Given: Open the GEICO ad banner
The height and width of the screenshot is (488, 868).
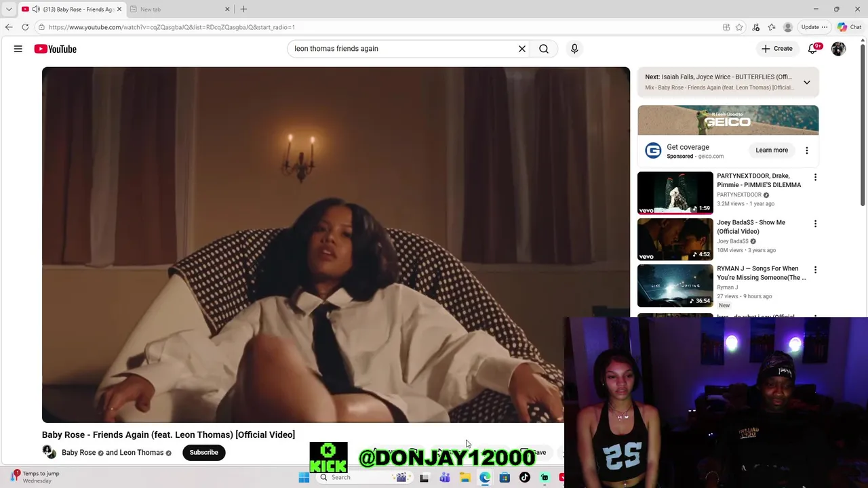Looking at the screenshot, I should [x=728, y=120].
